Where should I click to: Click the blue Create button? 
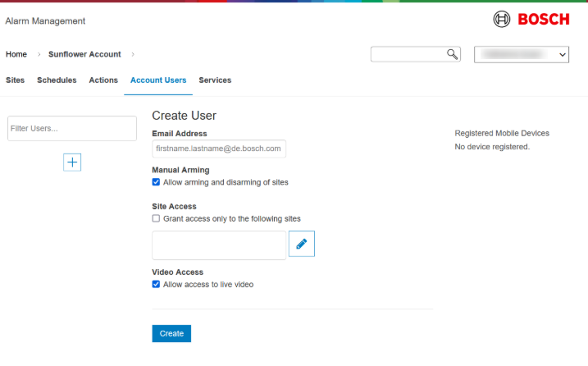tap(171, 333)
